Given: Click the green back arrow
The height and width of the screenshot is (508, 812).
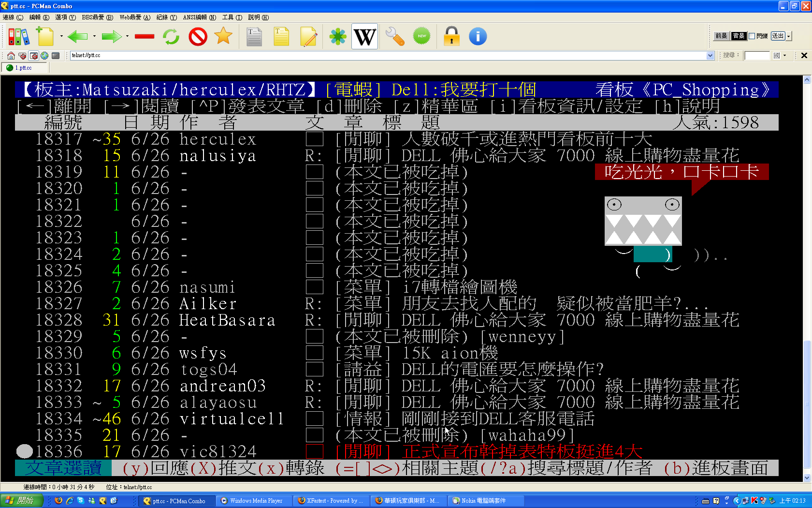Looking at the screenshot, I should point(77,37).
